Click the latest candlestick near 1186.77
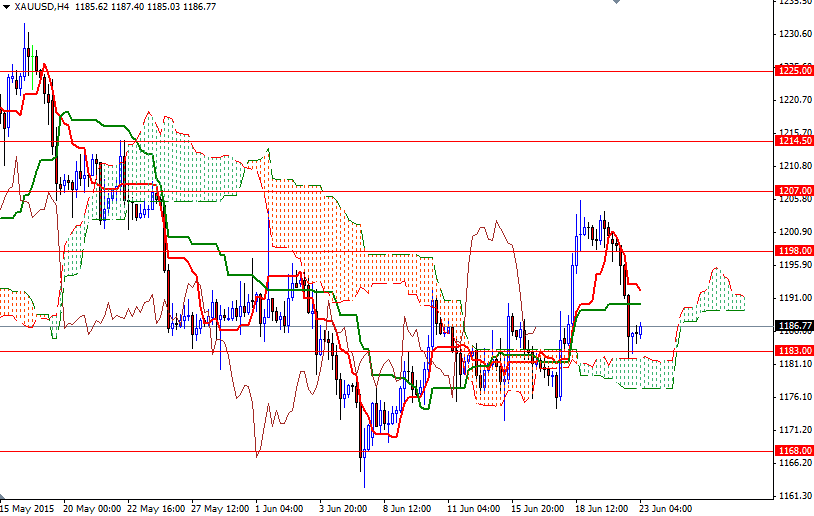The image size is (814, 516). (x=640, y=329)
